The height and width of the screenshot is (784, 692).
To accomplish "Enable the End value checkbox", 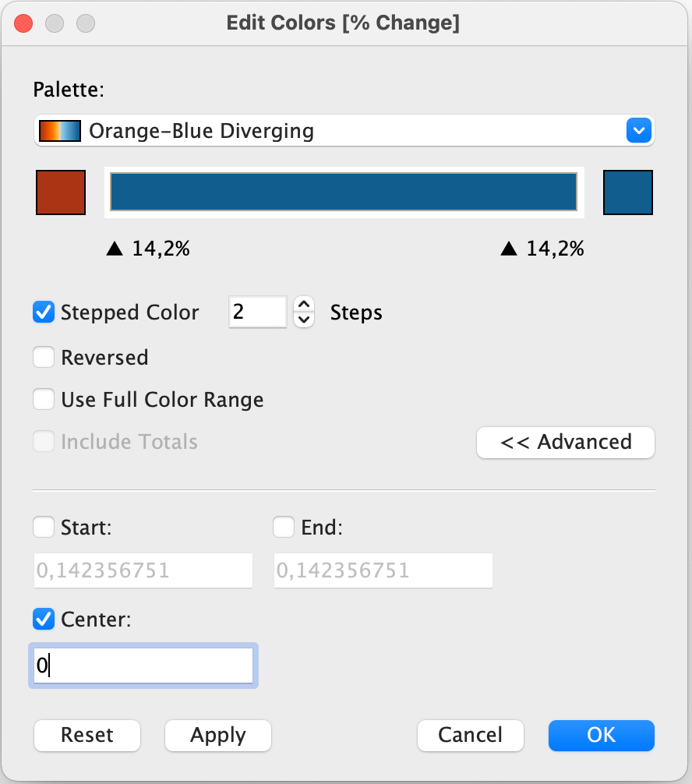I will coord(283,528).
